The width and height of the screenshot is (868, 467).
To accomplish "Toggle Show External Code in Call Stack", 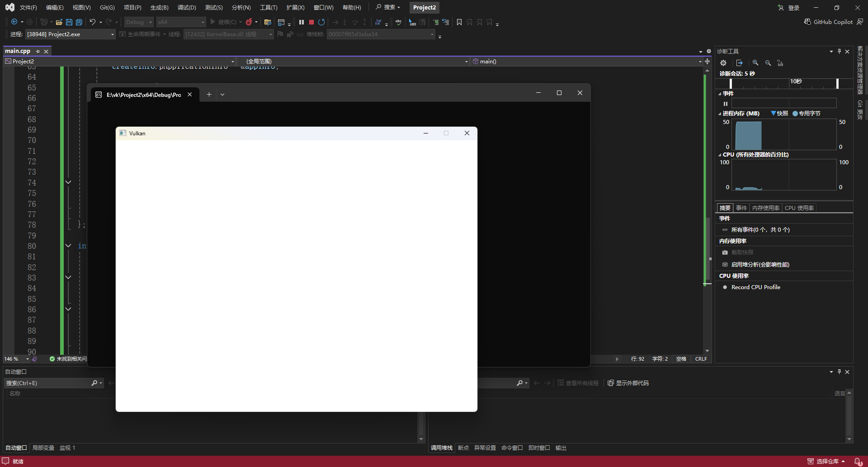I will point(628,383).
